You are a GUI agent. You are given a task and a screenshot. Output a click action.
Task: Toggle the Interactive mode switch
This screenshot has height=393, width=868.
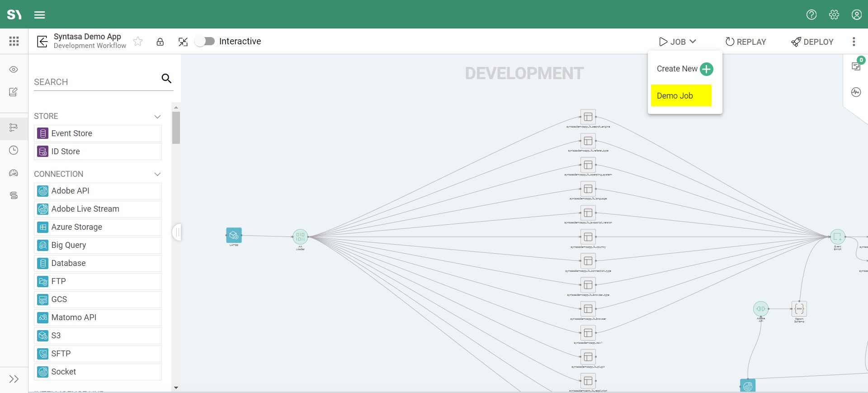coord(205,42)
